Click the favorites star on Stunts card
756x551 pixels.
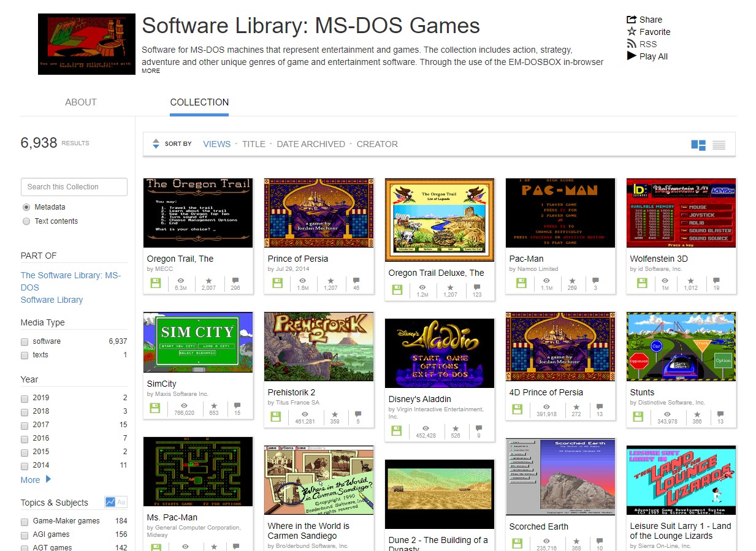[697, 414]
